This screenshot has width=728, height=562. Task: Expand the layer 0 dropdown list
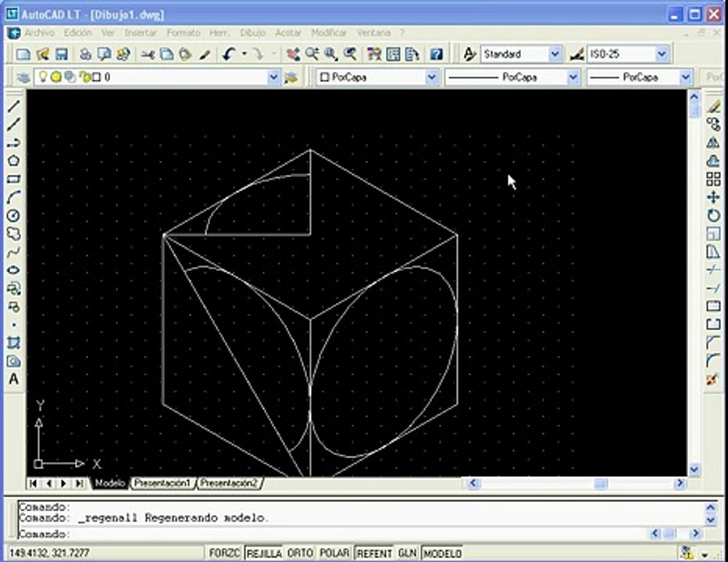click(274, 77)
